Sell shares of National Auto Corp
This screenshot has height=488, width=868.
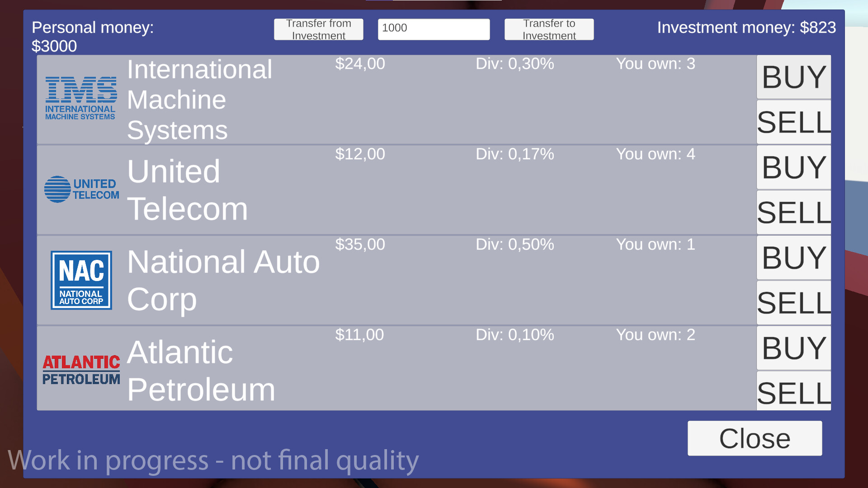[x=793, y=303]
